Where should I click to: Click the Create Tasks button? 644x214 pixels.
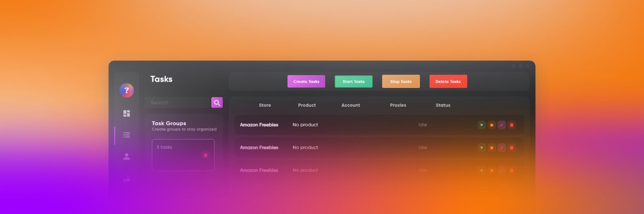click(306, 81)
